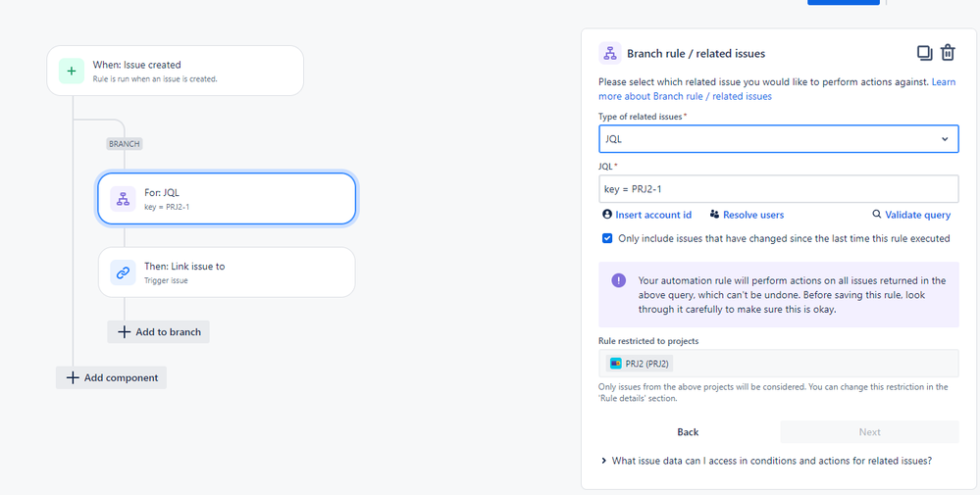Click the Add to branch button
Screen dimensions: 980x495
[x=158, y=331]
